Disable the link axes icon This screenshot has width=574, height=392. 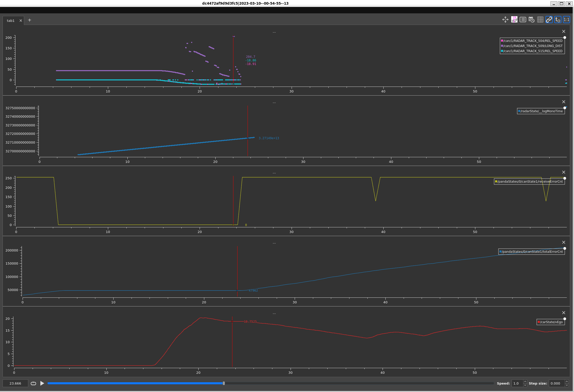point(549,20)
